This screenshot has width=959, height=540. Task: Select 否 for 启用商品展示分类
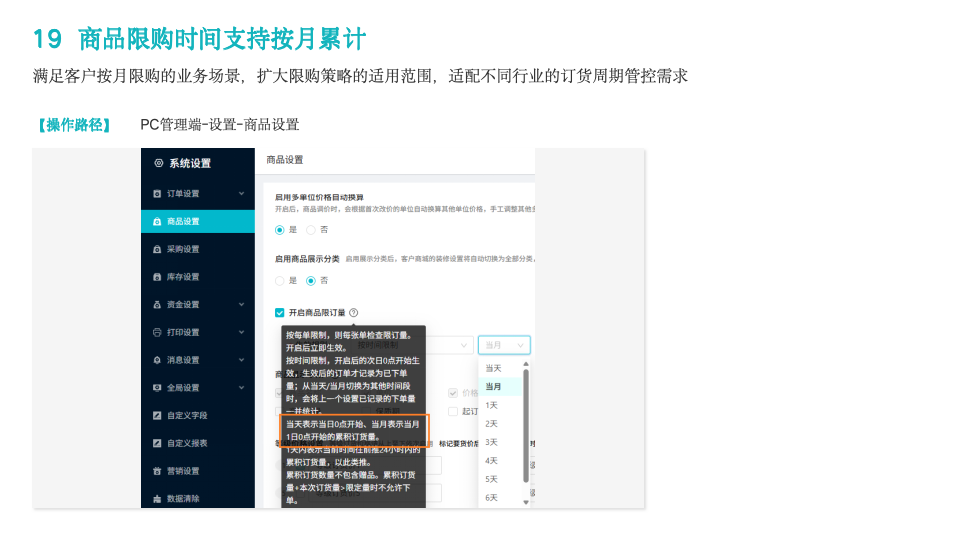[x=311, y=281]
